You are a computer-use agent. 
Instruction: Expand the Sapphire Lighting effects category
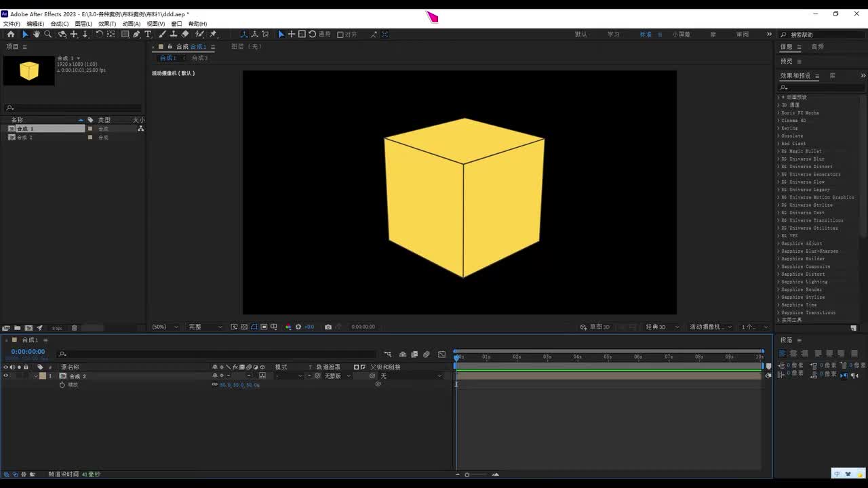[778, 282]
